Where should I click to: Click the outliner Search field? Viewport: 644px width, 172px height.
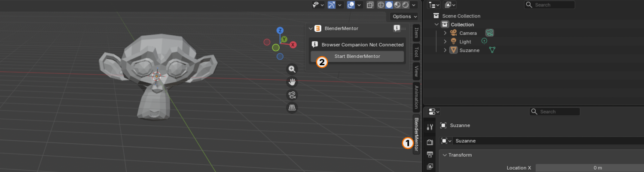[x=549, y=5]
